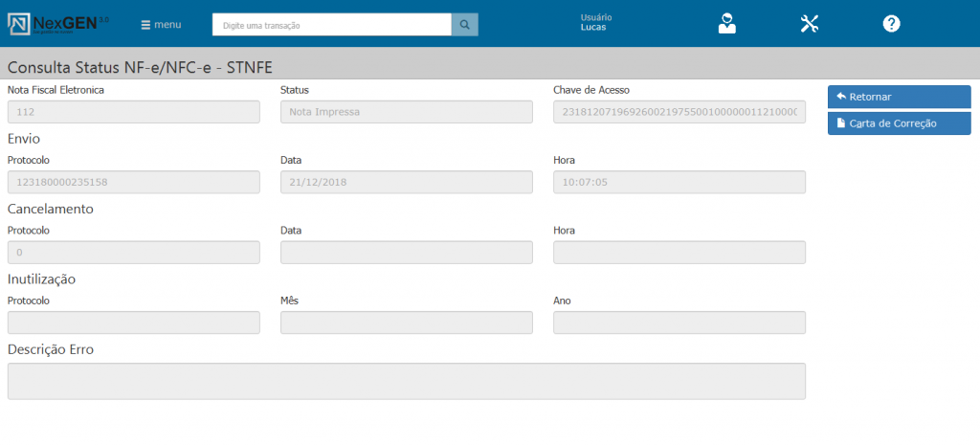
Task: Click the Chave de Acesso field
Action: click(x=679, y=112)
